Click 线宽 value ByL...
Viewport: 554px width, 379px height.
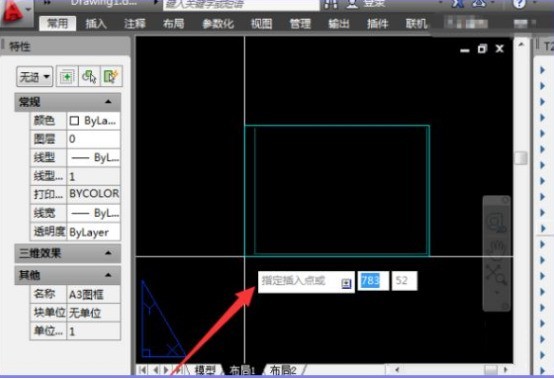(x=93, y=213)
